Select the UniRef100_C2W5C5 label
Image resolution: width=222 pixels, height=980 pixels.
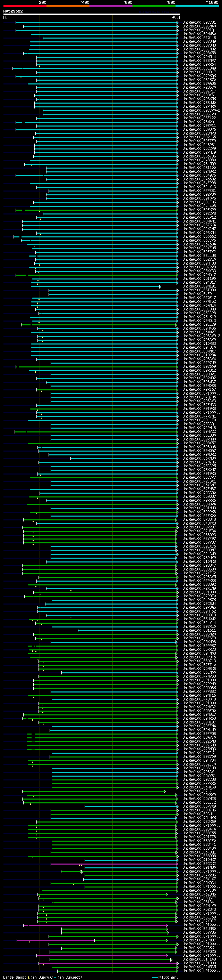click(199, 967)
